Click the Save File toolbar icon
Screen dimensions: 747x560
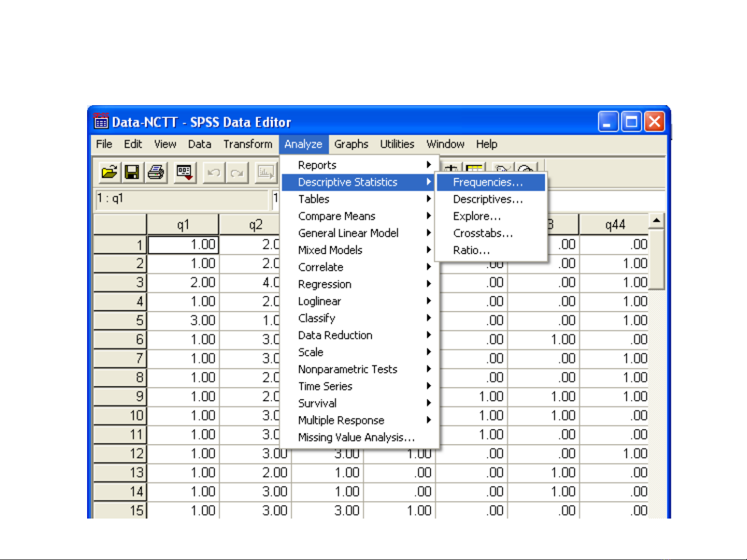click(132, 173)
